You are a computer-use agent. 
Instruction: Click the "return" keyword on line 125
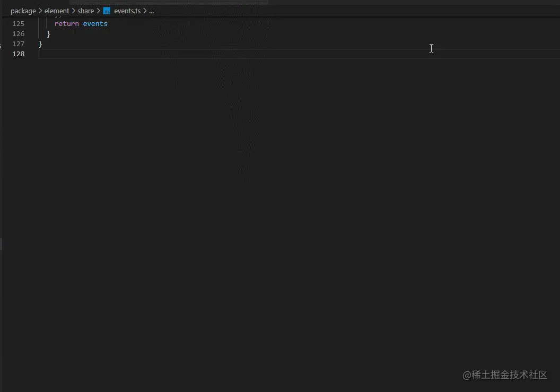[x=66, y=23]
